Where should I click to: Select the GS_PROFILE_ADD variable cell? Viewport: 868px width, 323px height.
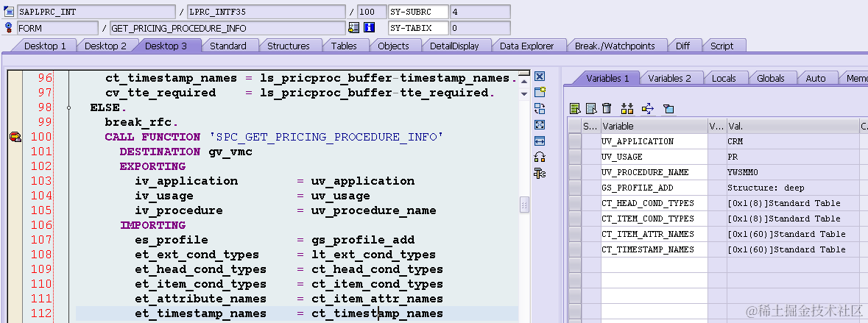(654, 188)
